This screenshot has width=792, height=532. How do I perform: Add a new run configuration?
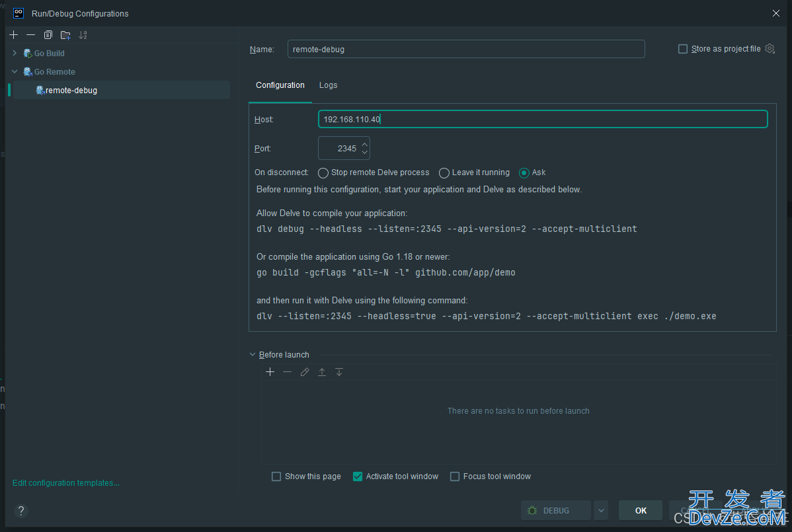pos(14,35)
